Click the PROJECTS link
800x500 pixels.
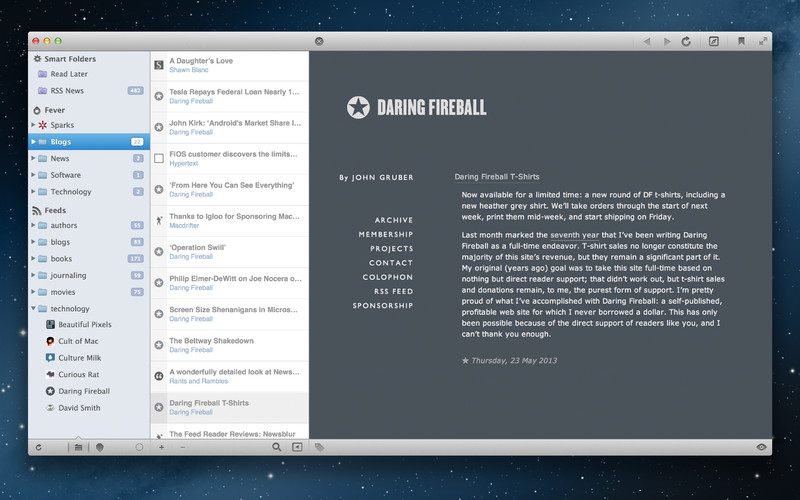[x=392, y=248]
